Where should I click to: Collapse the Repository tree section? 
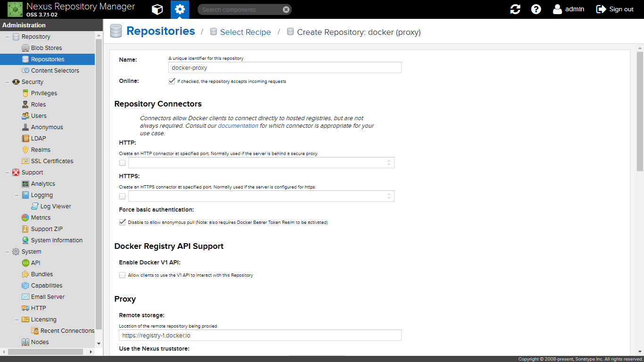click(7, 37)
